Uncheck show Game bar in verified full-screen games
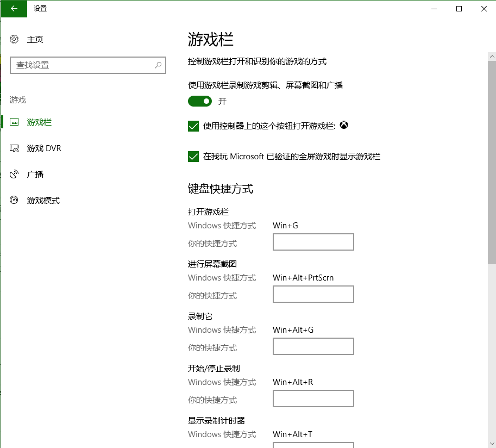 [193, 157]
